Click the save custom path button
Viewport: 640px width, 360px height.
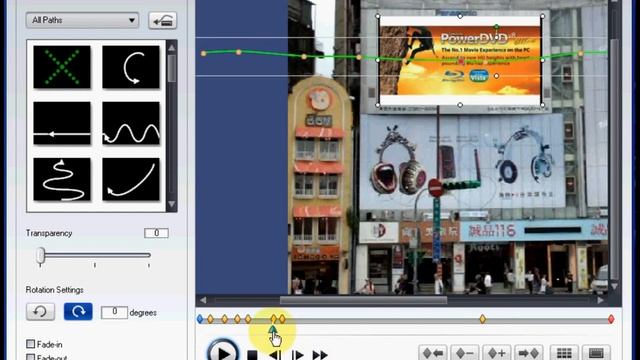point(162,20)
